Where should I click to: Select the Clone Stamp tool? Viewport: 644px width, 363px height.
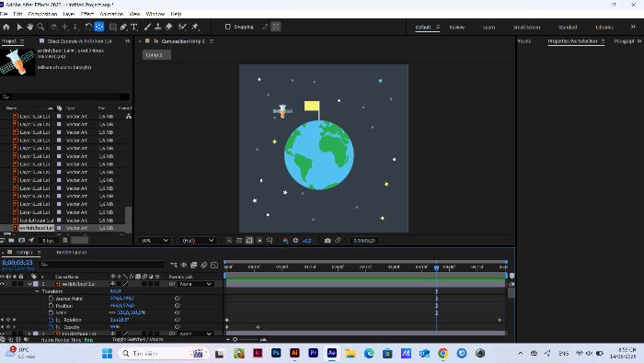click(x=157, y=27)
